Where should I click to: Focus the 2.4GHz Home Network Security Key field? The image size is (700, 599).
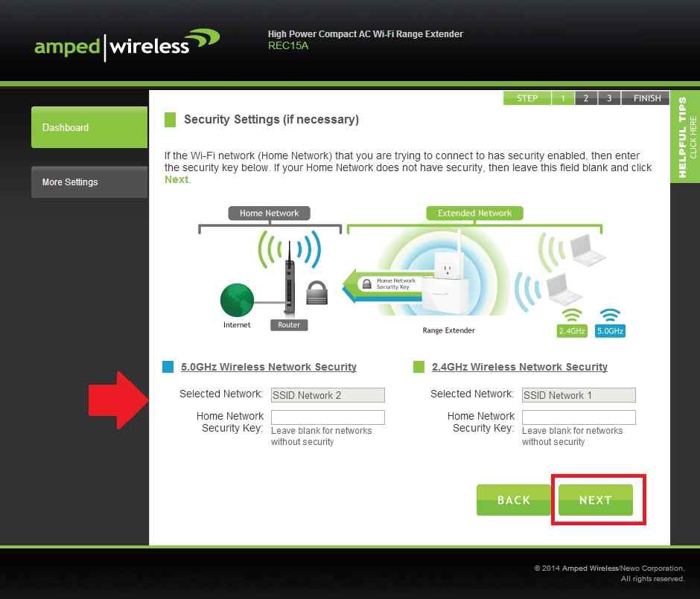coord(579,417)
